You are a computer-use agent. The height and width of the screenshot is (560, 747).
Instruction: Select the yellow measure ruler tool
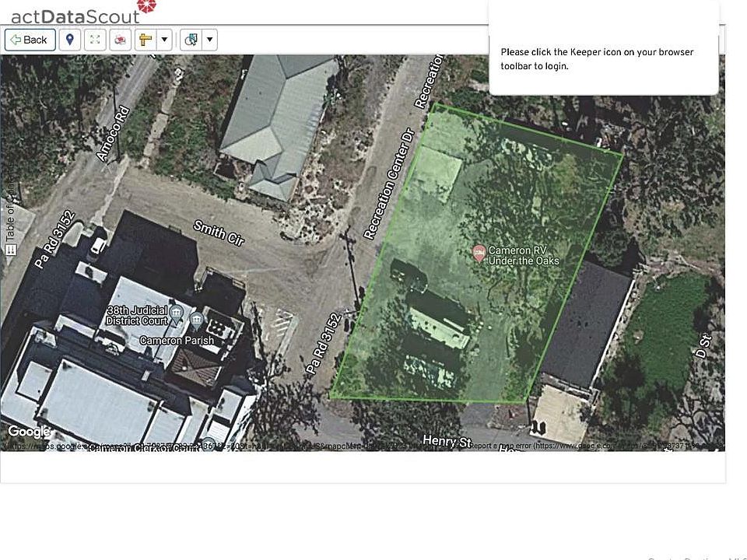[x=146, y=40]
